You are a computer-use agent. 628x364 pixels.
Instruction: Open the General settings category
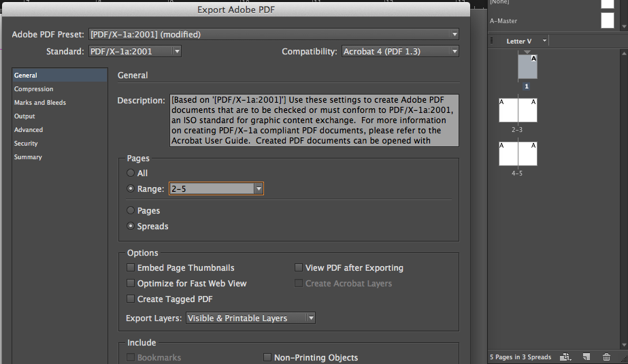[x=60, y=76]
